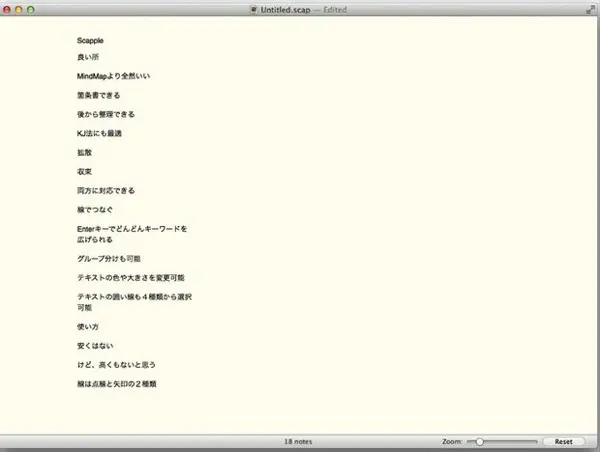The width and height of the screenshot is (600, 452).
Task: Click the Zoom slider knob
Action: click(479, 442)
